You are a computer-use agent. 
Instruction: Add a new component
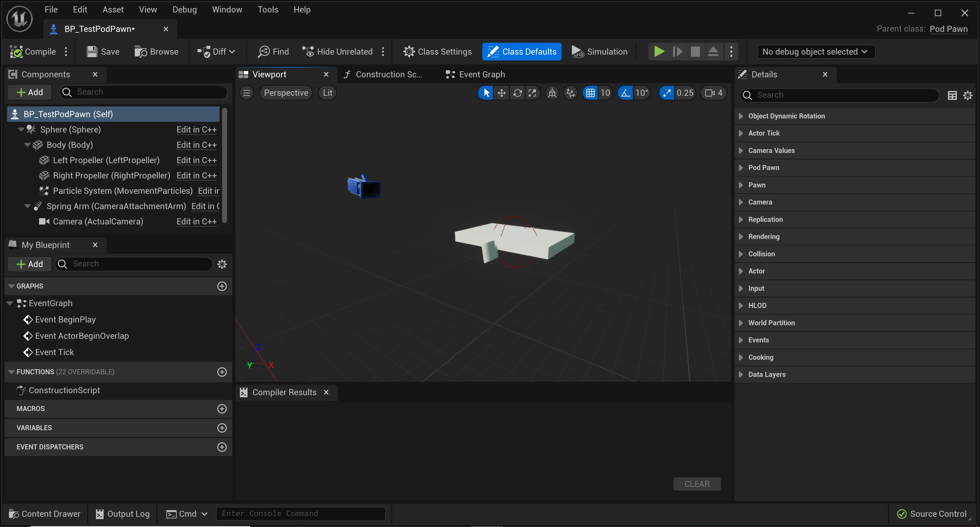30,92
